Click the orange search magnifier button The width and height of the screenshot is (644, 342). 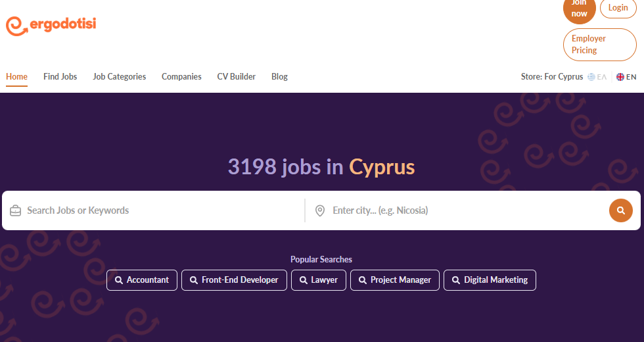click(x=620, y=210)
